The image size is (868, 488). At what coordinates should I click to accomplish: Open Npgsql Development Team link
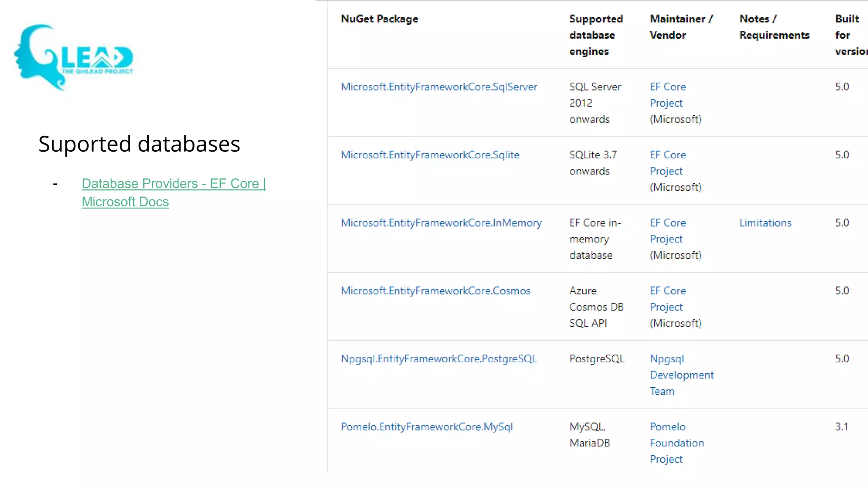pyautogui.click(x=681, y=375)
